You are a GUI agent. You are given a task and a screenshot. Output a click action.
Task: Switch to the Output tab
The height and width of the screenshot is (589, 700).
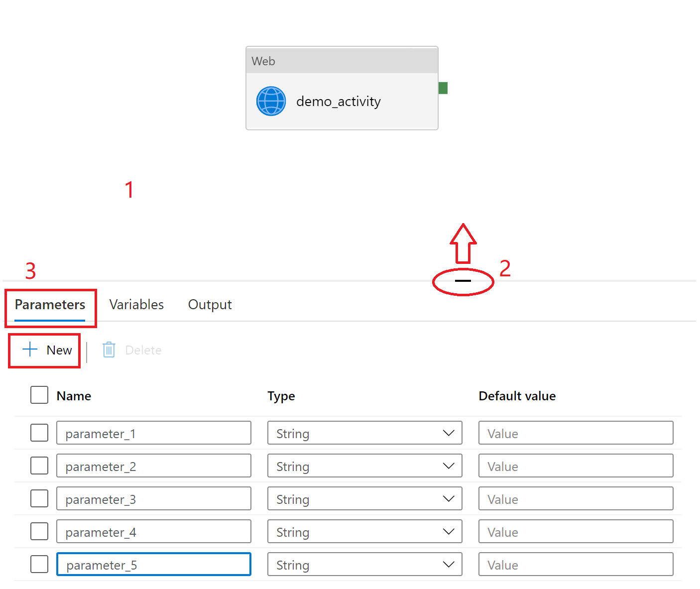click(210, 304)
